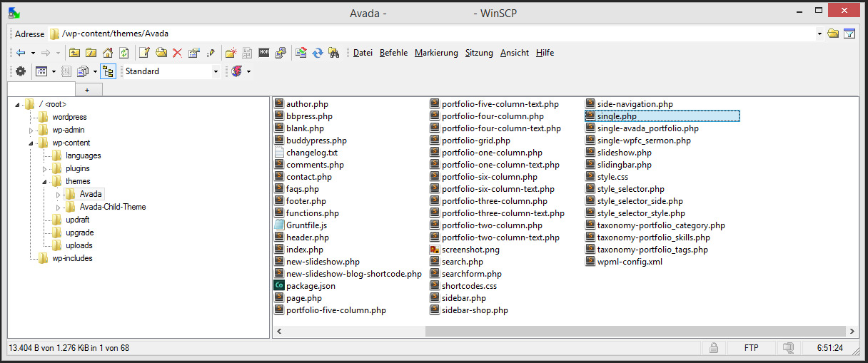Click the Synchronize directories icon
The width and height of the screenshot is (868, 363).
click(301, 53)
